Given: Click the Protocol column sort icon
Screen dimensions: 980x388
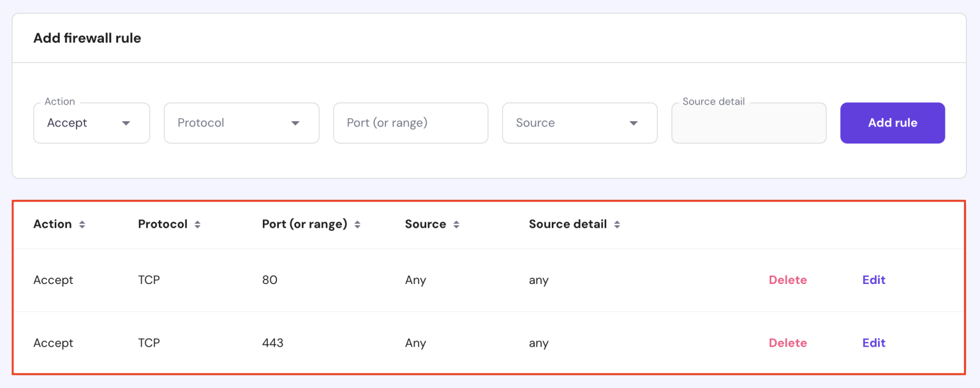Looking at the screenshot, I should pyautogui.click(x=197, y=224).
